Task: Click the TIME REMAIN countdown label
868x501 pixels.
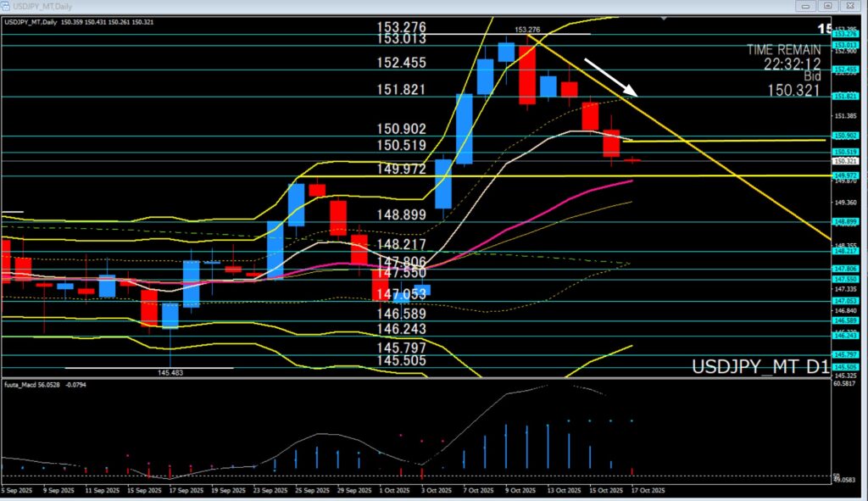Action: 784,50
